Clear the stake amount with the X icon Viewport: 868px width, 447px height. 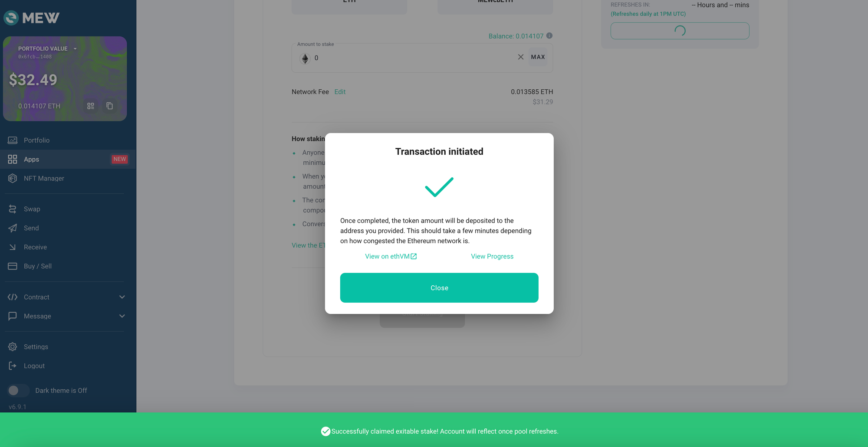(521, 57)
